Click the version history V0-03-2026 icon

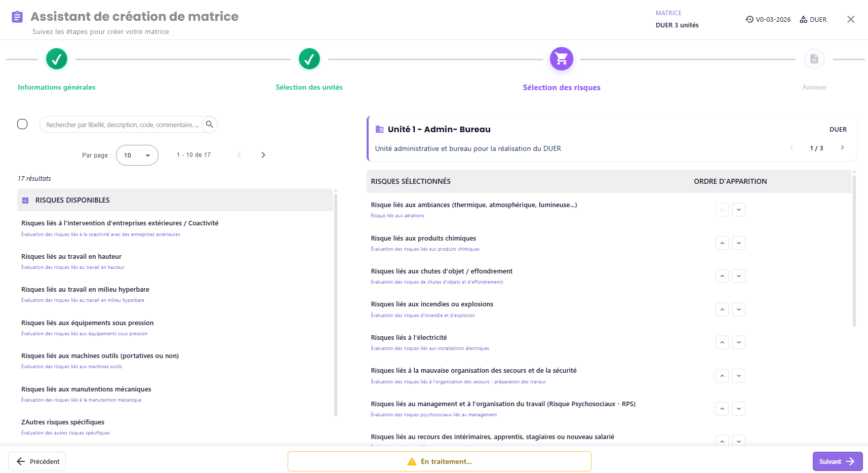coord(749,20)
